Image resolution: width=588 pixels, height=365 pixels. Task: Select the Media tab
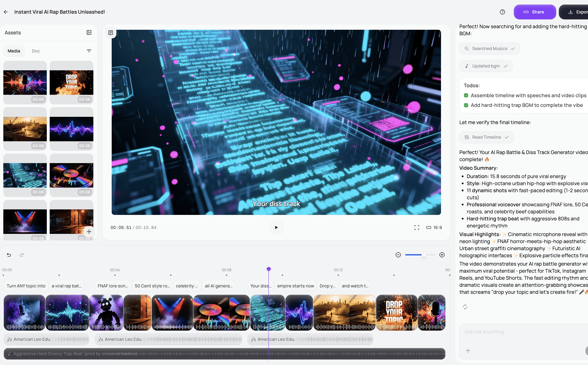[x=14, y=51]
